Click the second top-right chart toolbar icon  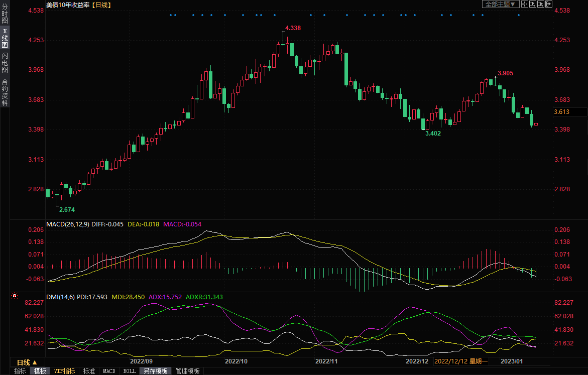(533, 5)
